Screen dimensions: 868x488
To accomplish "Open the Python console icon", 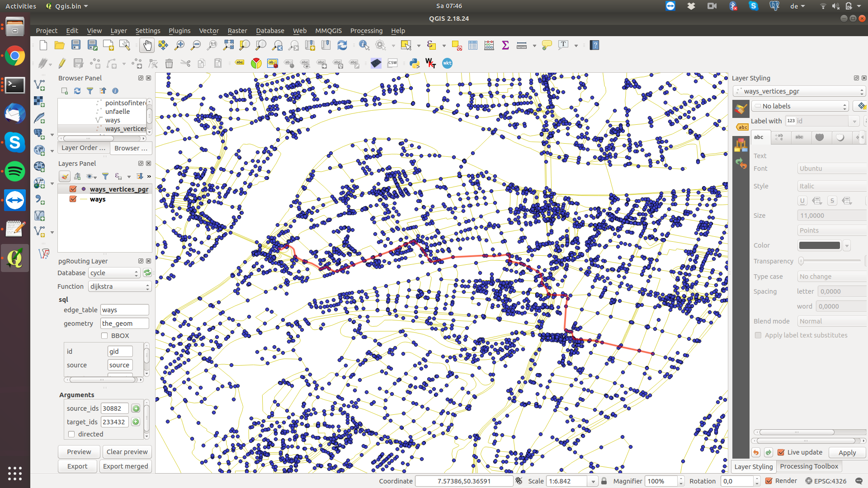I will pyautogui.click(x=415, y=63).
